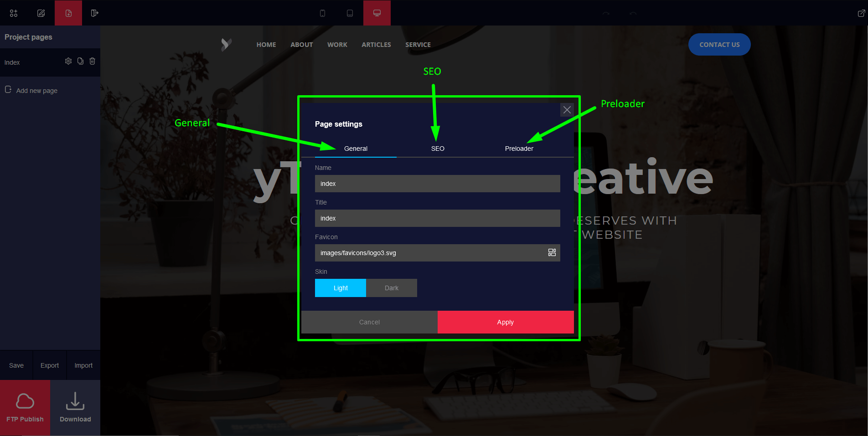
Task: Click the page Name input field
Action: click(x=437, y=184)
